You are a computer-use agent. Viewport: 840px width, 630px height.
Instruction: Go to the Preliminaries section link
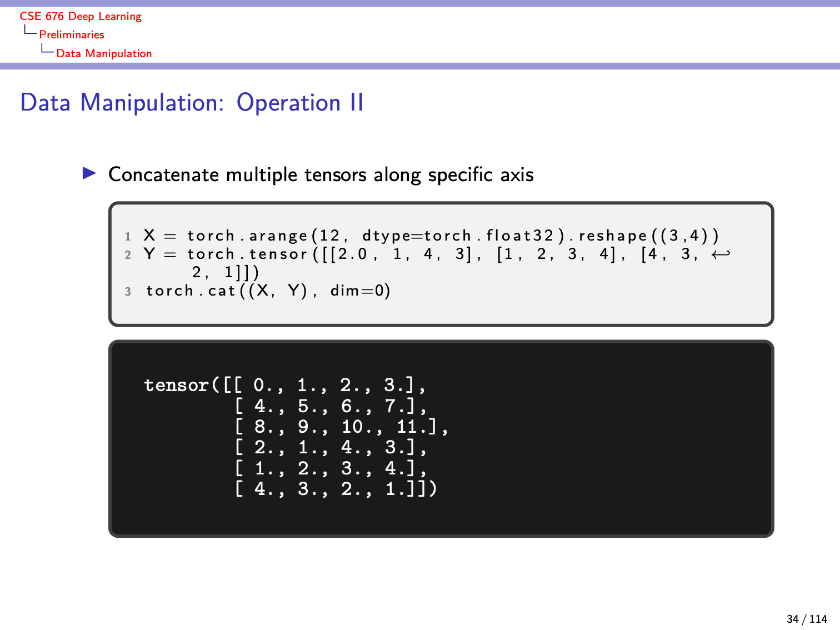coord(72,34)
